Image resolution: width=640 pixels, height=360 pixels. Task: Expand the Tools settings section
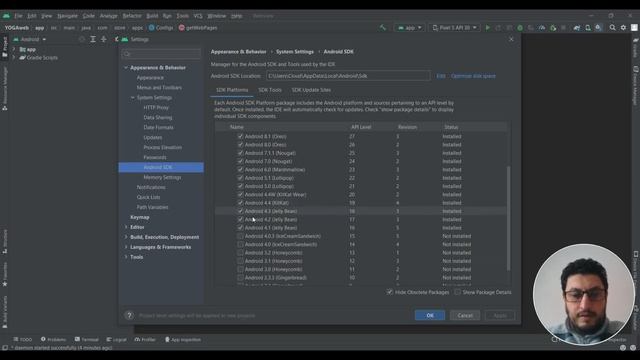tap(126, 257)
